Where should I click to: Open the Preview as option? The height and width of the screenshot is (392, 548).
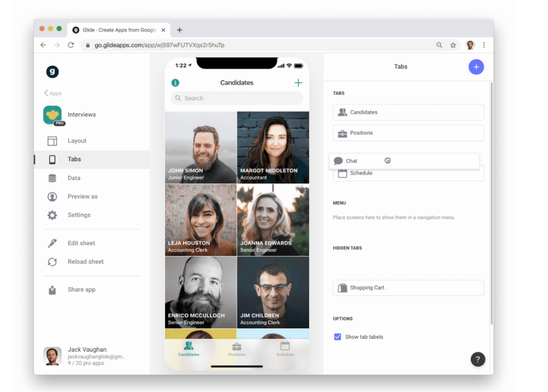click(83, 197)
